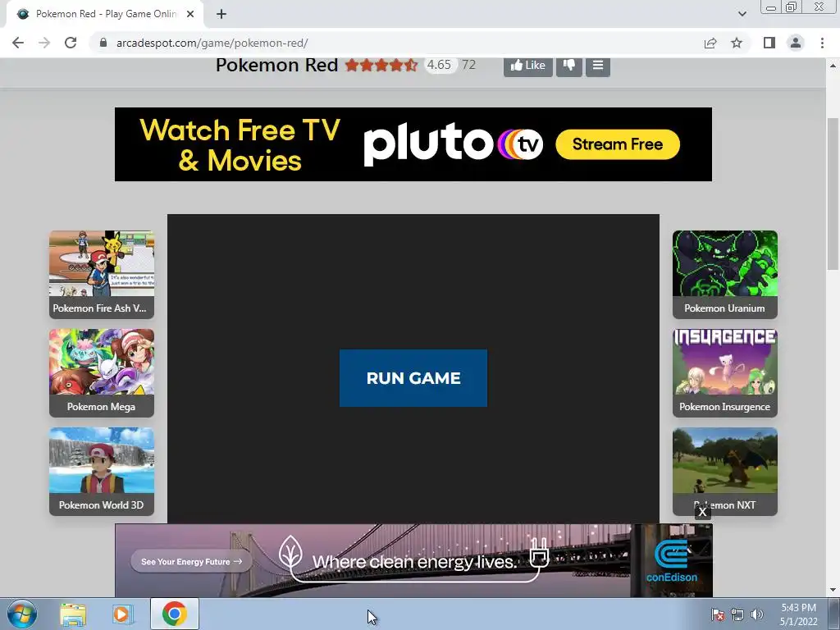840x630 pixels.
Task: Open the side panel icon
Action: click(x=769, y=43)
